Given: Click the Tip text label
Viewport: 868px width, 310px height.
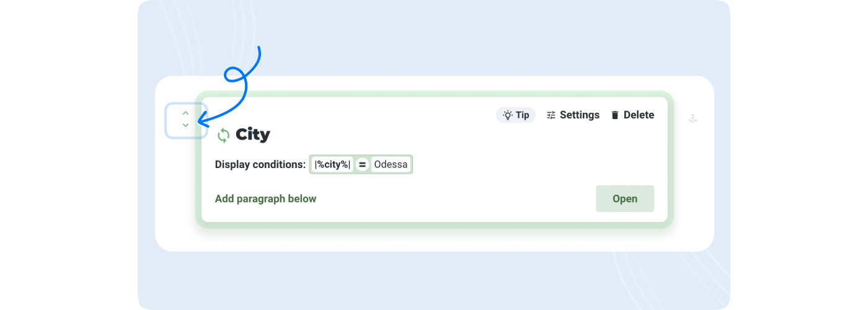Looking at the screenshot, I should [x=522, y=115].
